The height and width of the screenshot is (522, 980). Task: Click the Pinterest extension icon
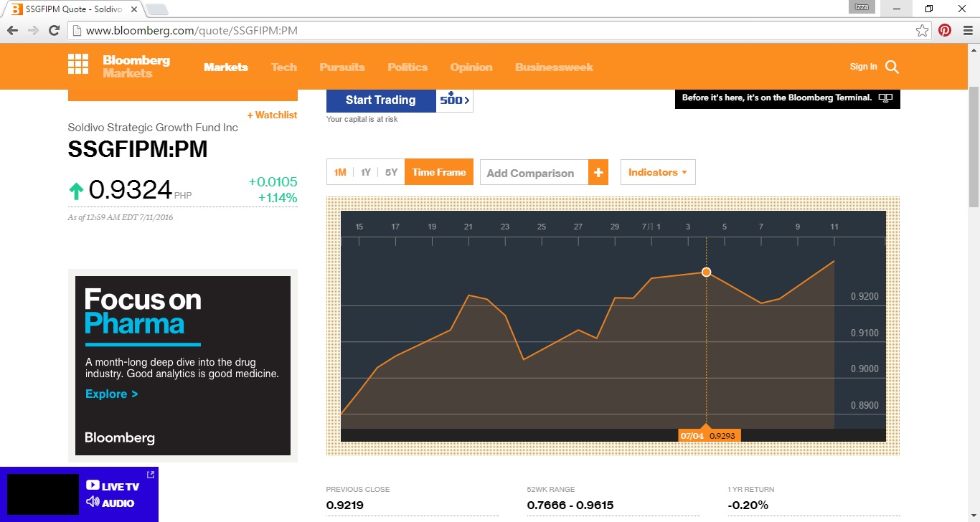(945, 30)
